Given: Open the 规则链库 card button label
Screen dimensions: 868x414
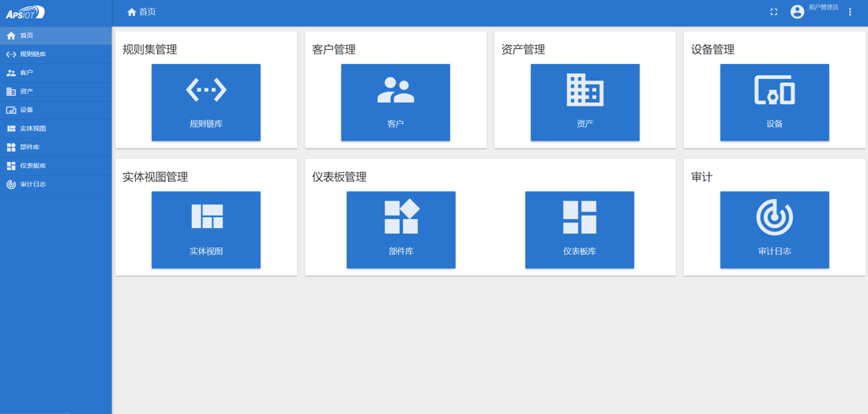Looking at the screenshot, I should click(x=206, y=124).
